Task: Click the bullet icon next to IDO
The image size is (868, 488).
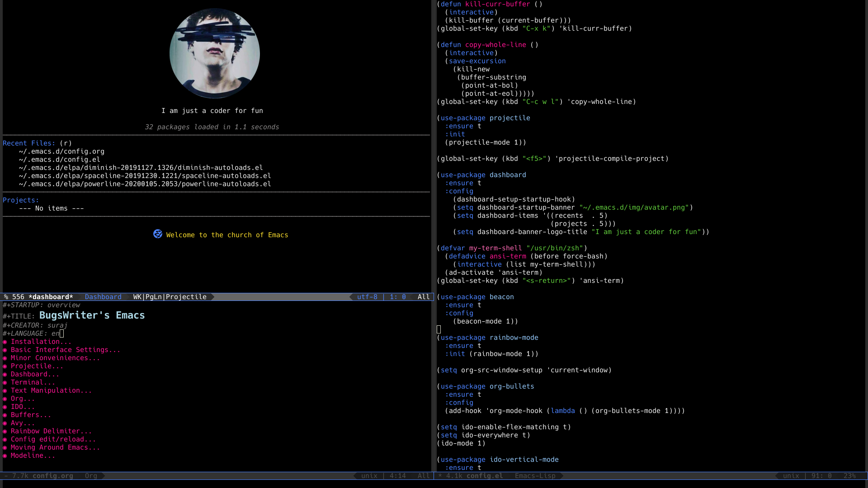Action: [5, 407]
